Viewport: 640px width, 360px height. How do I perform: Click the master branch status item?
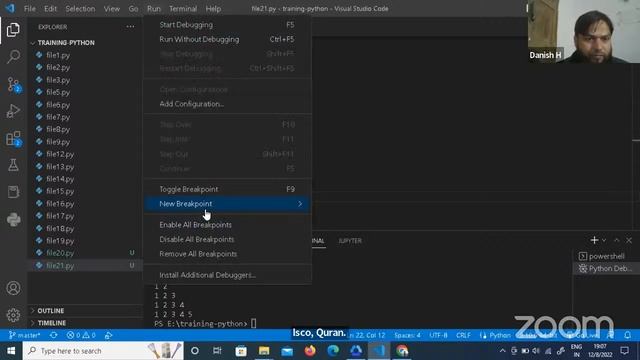(x=24, y=335)
